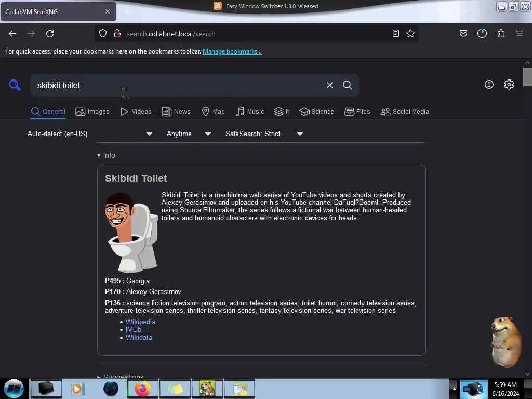
Task: Open SearXNG preferences gear
Action: pos(509,85)
